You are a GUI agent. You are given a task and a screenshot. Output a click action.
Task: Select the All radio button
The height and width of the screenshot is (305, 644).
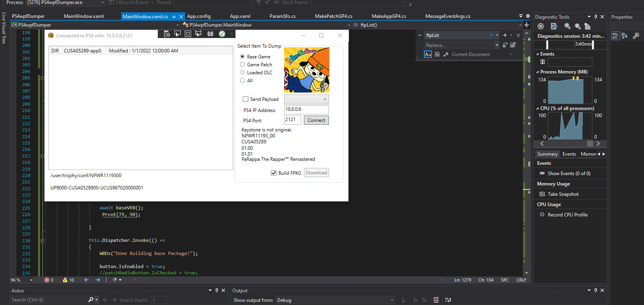click(x=242, y=80)
